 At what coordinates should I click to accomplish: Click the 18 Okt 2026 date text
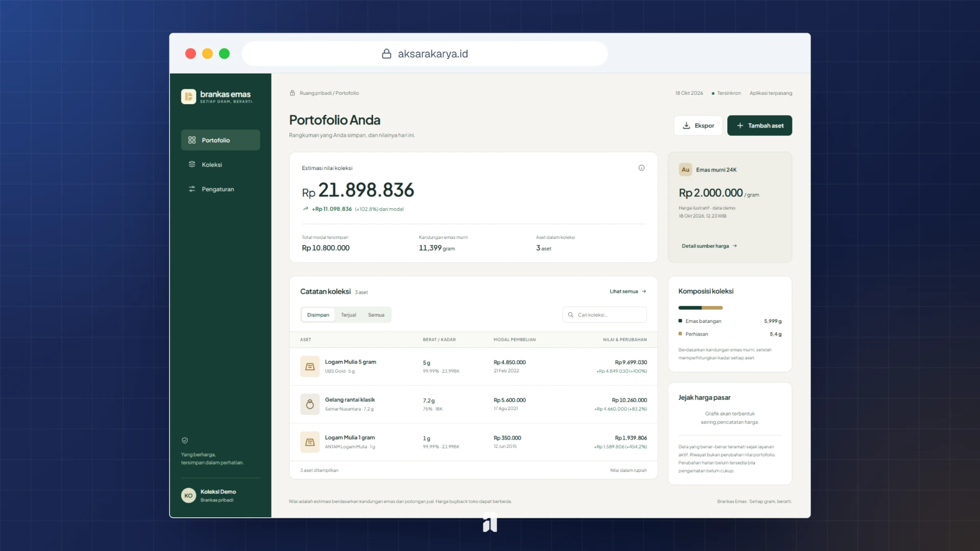pyautogui.click(x=689, y=93)
